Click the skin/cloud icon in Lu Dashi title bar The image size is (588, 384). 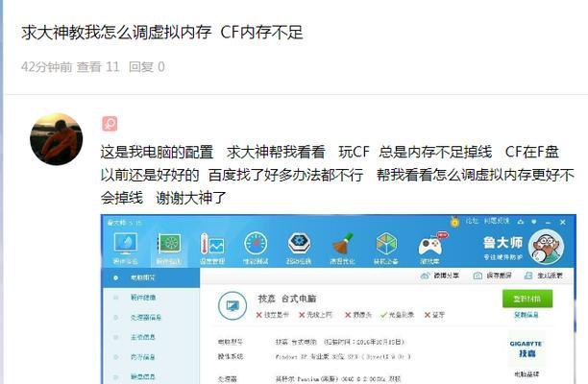521,222
